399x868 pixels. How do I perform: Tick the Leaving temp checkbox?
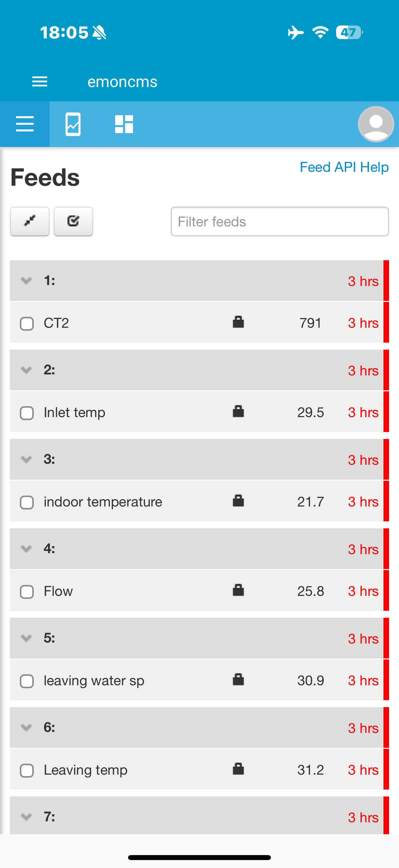pos(27,771)
